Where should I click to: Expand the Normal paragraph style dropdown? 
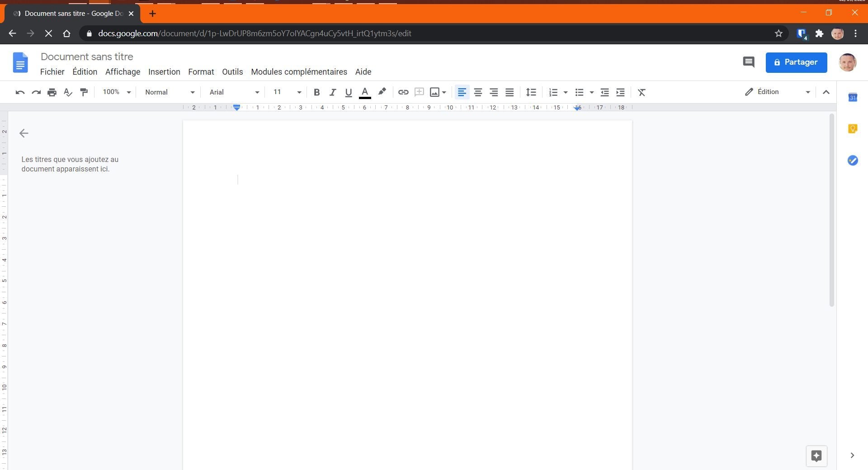coord(170,92)
